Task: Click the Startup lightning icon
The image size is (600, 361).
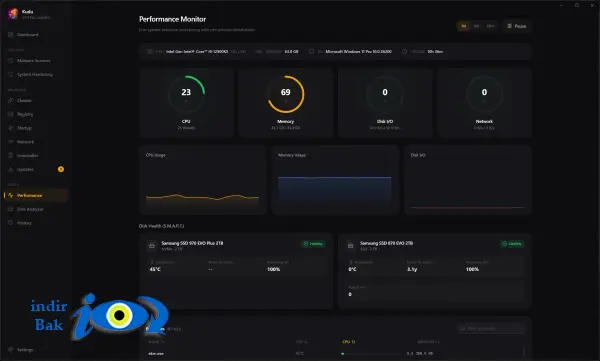Action: 11,128
